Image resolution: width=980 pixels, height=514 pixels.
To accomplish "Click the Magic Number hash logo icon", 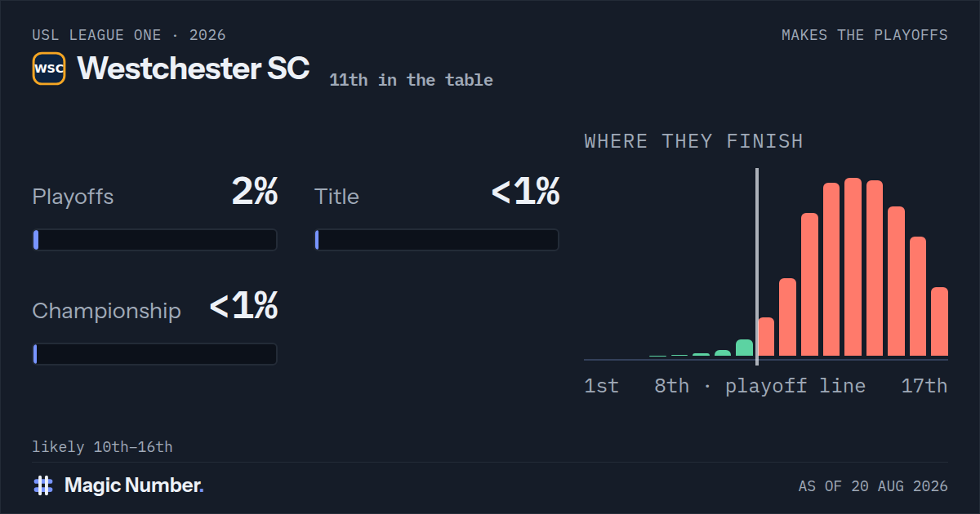I will pos(43,485).
